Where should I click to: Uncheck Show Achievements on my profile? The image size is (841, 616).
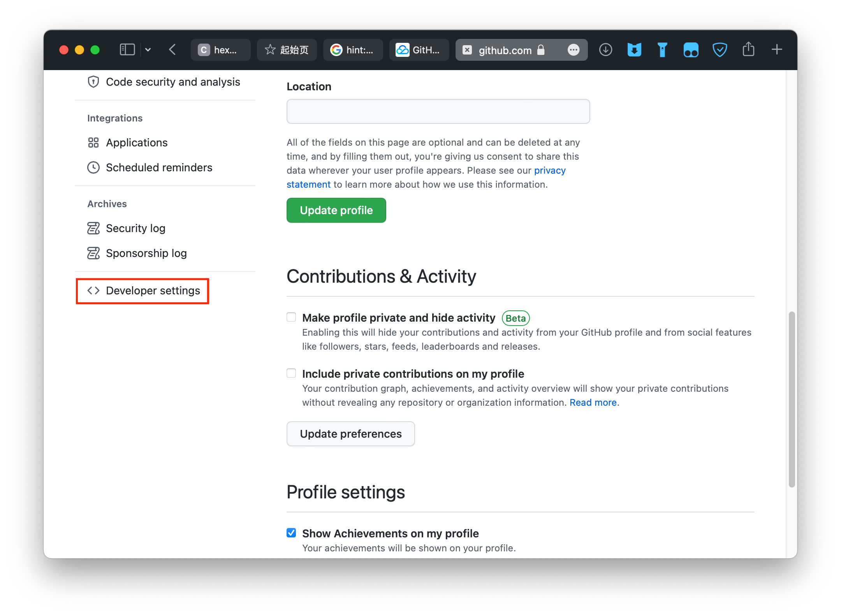click(x=291, y=533)
